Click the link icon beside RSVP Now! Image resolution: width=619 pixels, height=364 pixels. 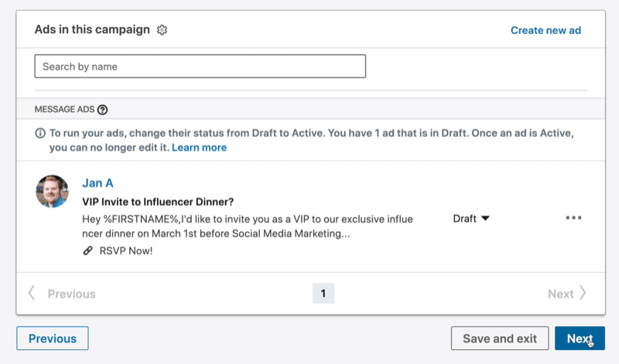pos(87,251)
